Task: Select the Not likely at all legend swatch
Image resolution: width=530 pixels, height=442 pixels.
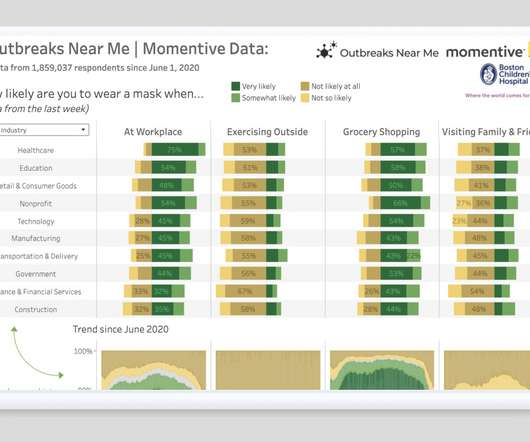Action: (x=305, y=86)
